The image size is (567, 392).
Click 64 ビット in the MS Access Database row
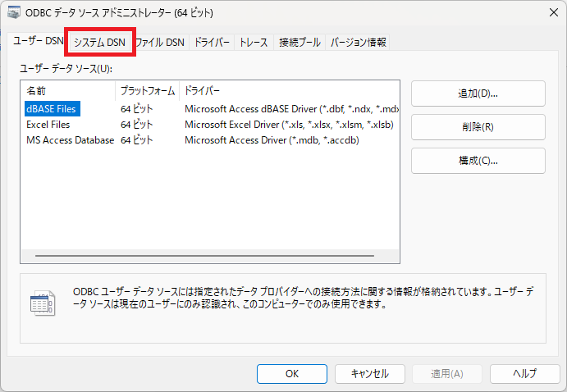(137, 140)
